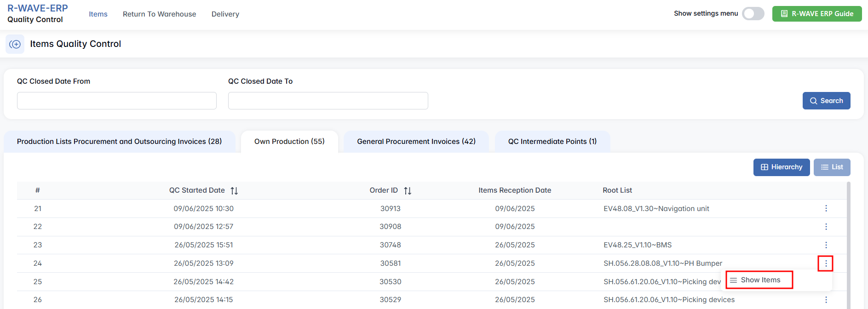Open the Own Production (55) tab
868x309 pixels.
289,142
